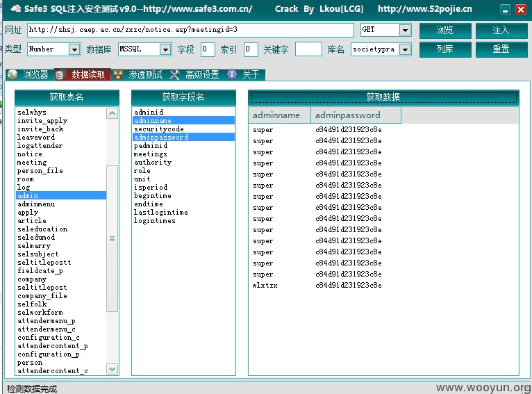Click the 注入 button
532x394 pixels.
point(501,31)
